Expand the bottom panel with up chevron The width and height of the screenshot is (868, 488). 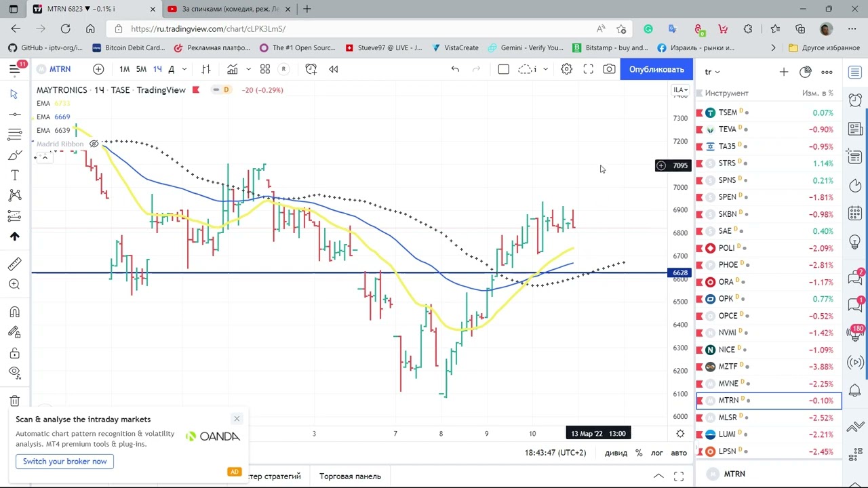[x=658, y=476]
